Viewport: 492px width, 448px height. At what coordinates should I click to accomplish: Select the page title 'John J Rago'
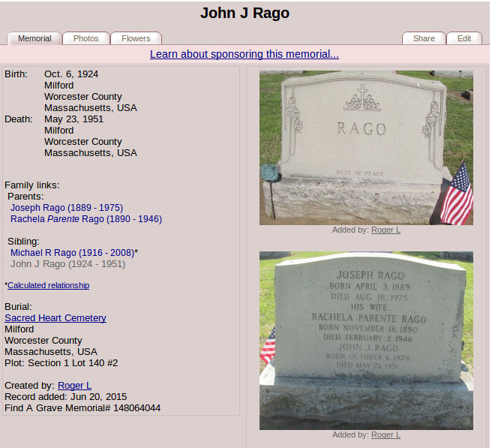(244, 14)
